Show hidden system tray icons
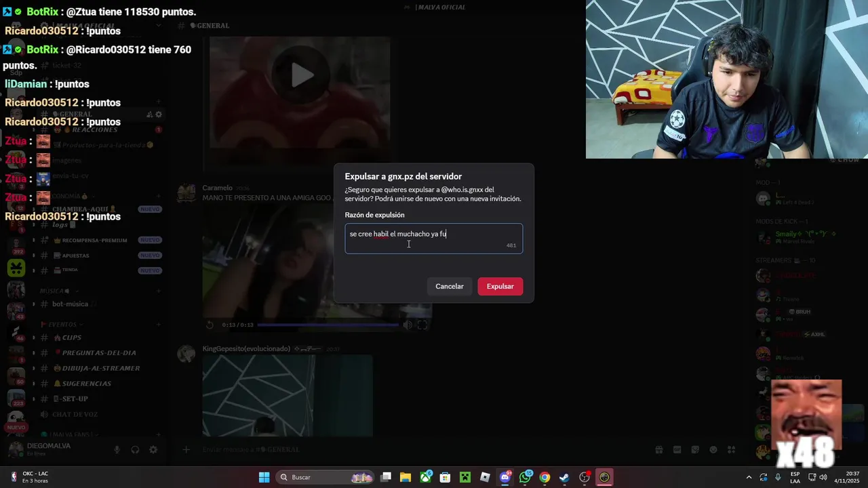 point(749,477)
